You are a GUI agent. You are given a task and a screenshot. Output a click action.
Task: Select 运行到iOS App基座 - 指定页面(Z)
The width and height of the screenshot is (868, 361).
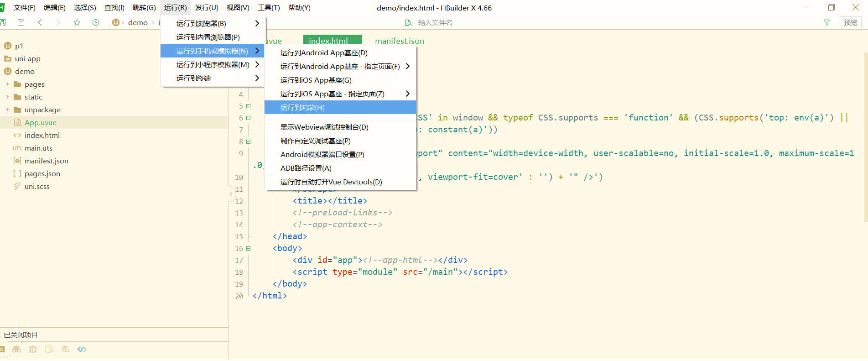[340, 94]
